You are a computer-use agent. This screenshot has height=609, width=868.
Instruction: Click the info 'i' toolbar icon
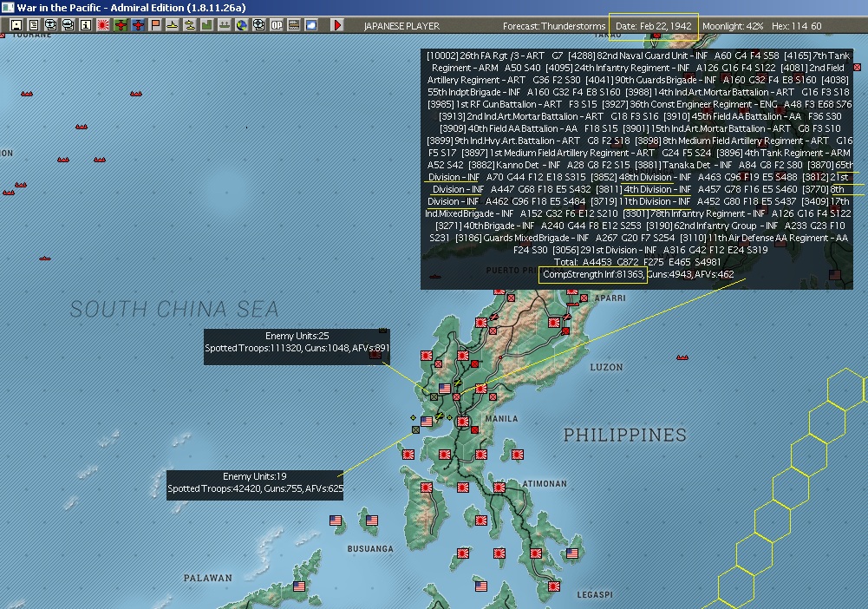click(x=85, y=25)
